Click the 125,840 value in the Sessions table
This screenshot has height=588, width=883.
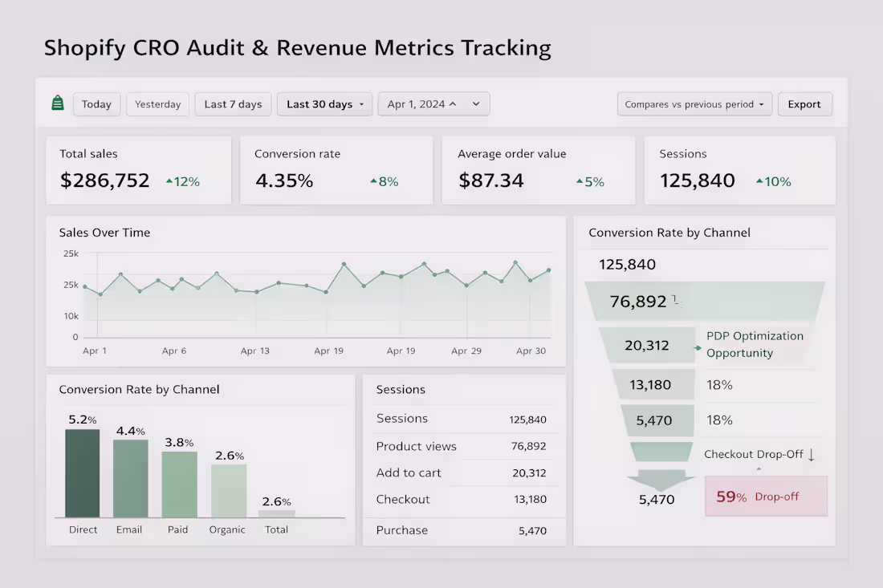coord(527,420)
